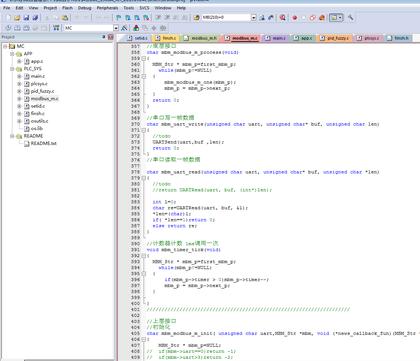This screenshot has height=361, width=420.
Task: Open Options for Target with the magic wand icon
Action: point(124,28)
